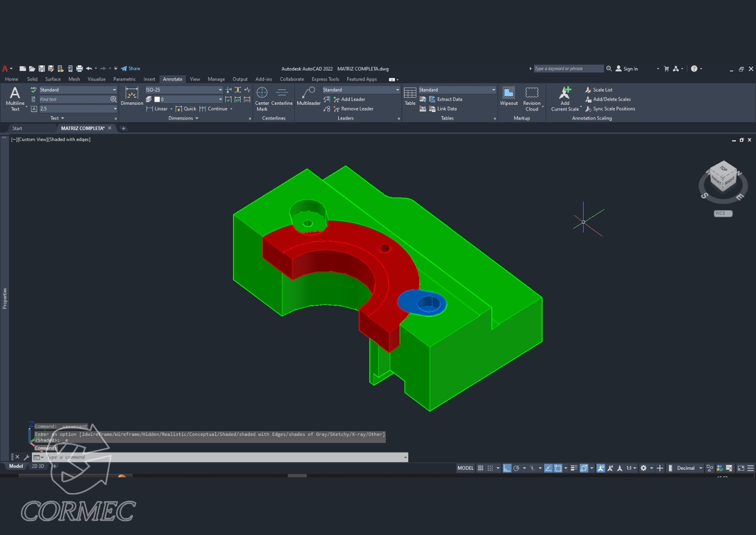Toggle polar tracking in status bar
Viewport: 756px width, 535px height.
pyautogui.click(x=516, y=468)
